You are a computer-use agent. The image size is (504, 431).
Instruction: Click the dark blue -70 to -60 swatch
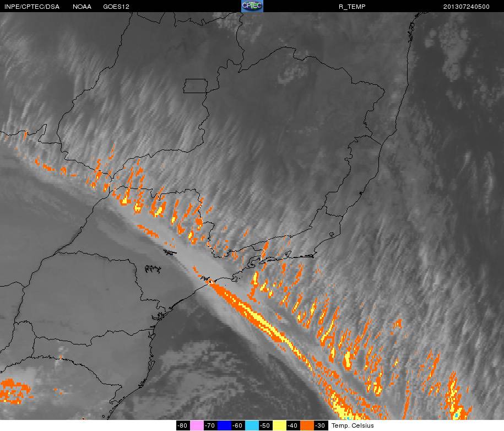click(x=224, y=425)
